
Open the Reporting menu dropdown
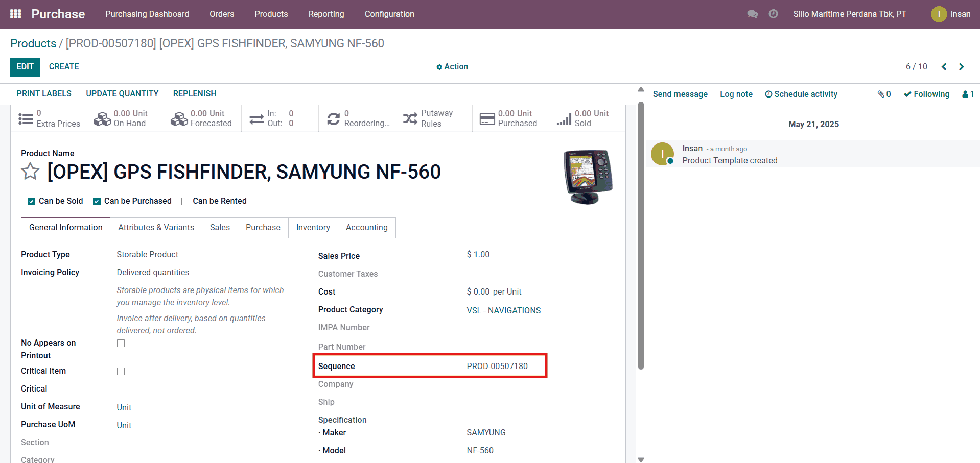pos(326,14)
